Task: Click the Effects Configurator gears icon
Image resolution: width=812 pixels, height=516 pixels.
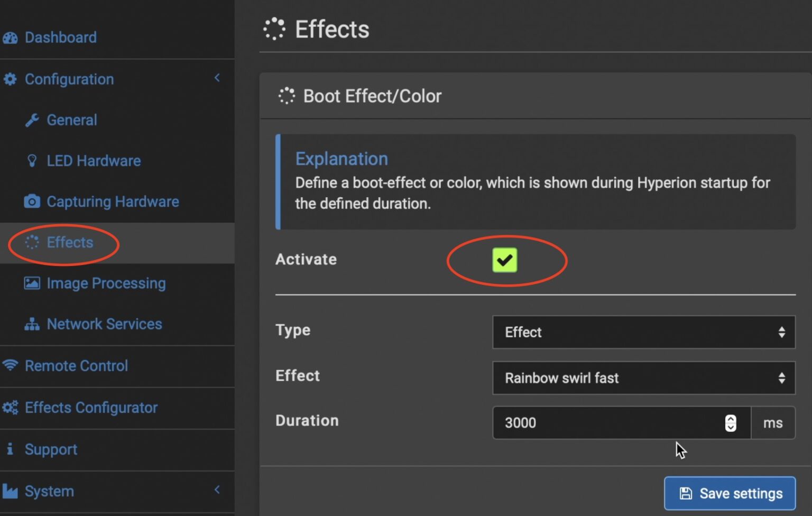Action: pyautogui.click(x=10, y=408)
